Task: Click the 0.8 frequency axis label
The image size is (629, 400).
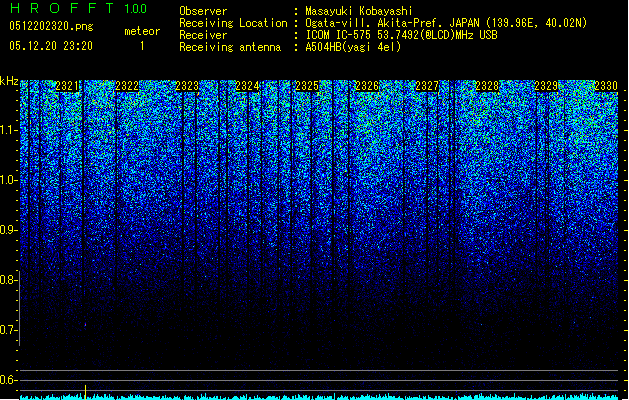Action: tap(9, 280)
